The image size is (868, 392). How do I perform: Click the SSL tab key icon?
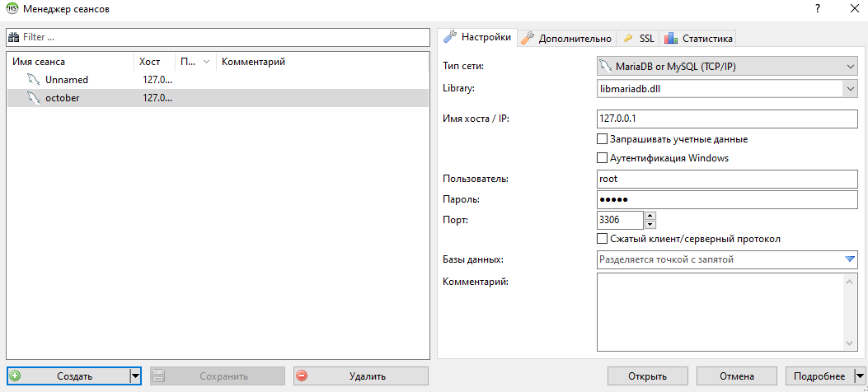628,38
